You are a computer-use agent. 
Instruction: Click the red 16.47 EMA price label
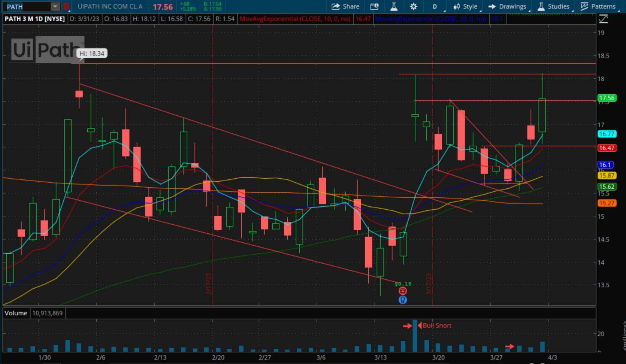tap(607, 148)
